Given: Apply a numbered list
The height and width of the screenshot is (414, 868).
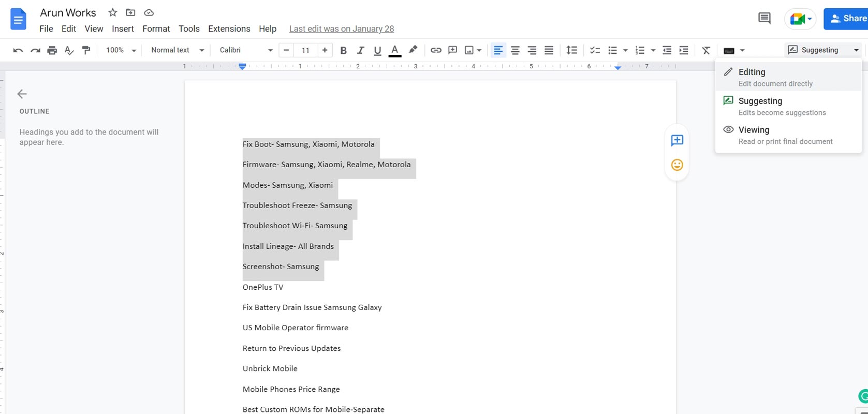Looking at the screenshot, I should [640, 50].
